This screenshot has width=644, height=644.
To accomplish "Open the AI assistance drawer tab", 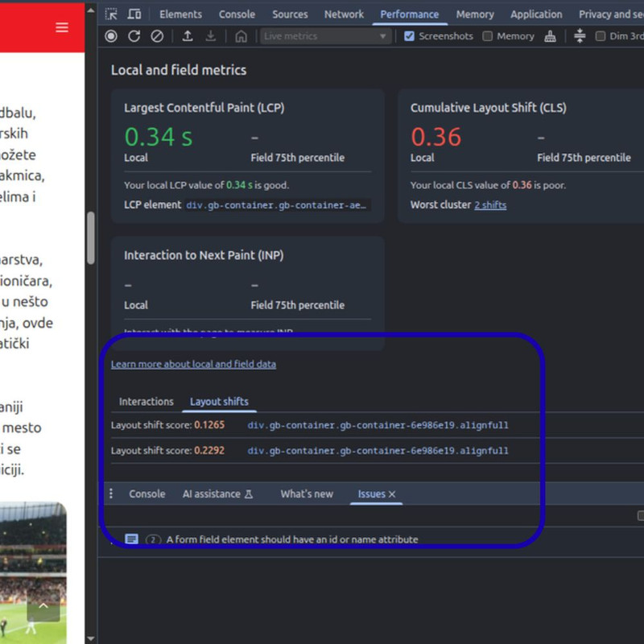I will pos(217,493).
